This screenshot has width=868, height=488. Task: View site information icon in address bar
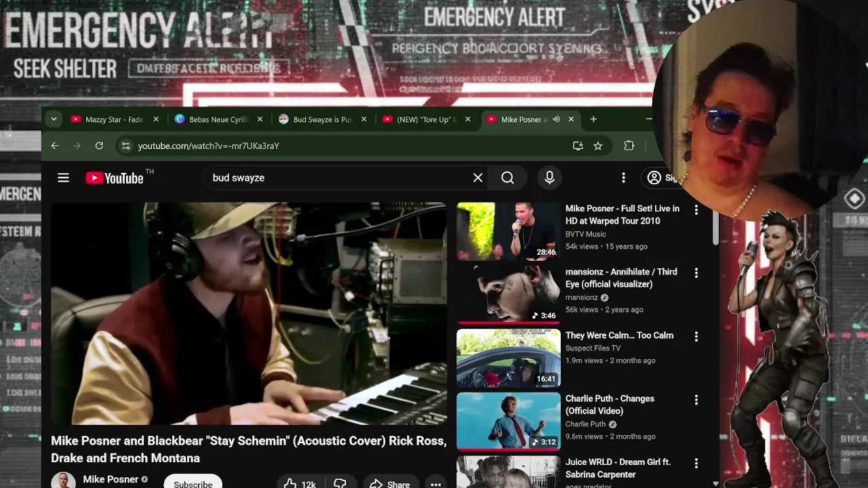point(125,146)
